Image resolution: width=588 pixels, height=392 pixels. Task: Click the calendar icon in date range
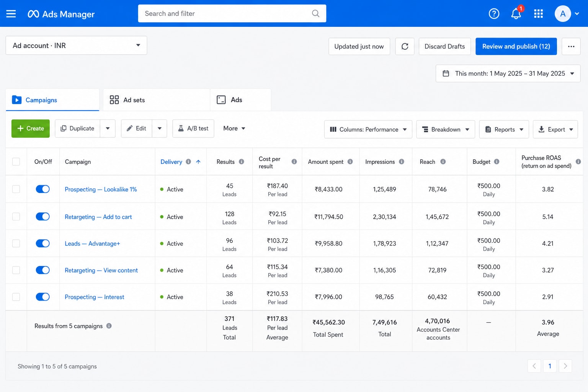[446, 73]
